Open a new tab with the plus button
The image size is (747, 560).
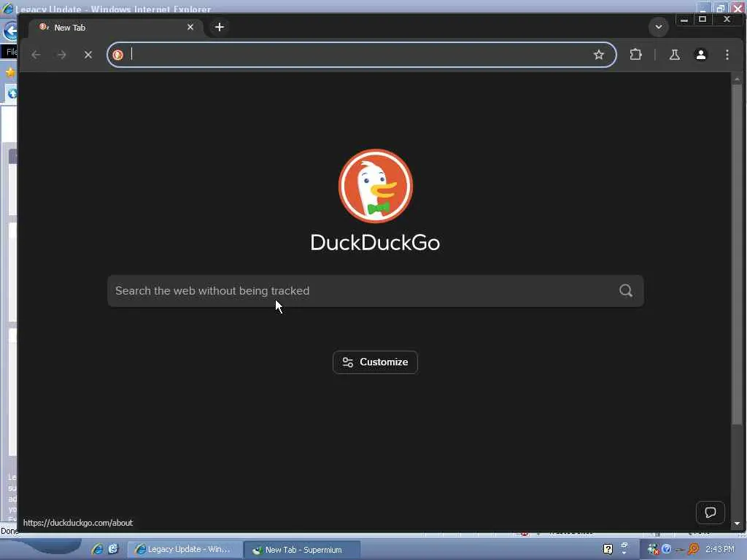click(219, 27)
